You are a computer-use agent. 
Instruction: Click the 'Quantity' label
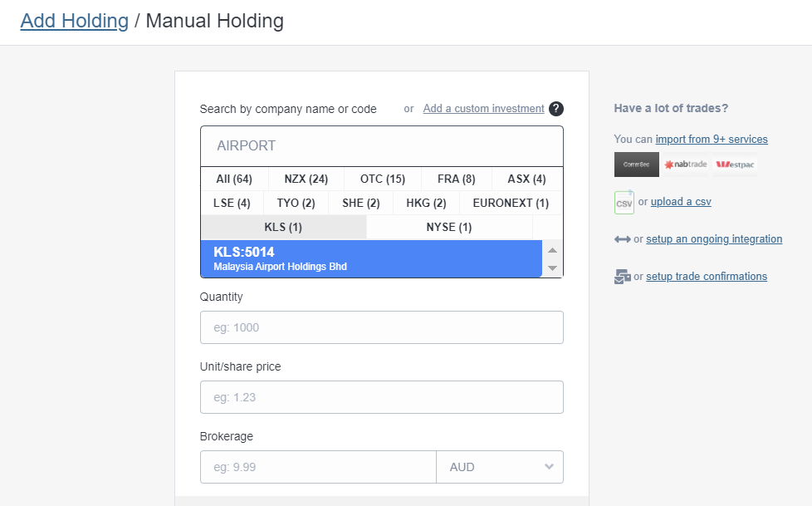click(x=221, y=297)
